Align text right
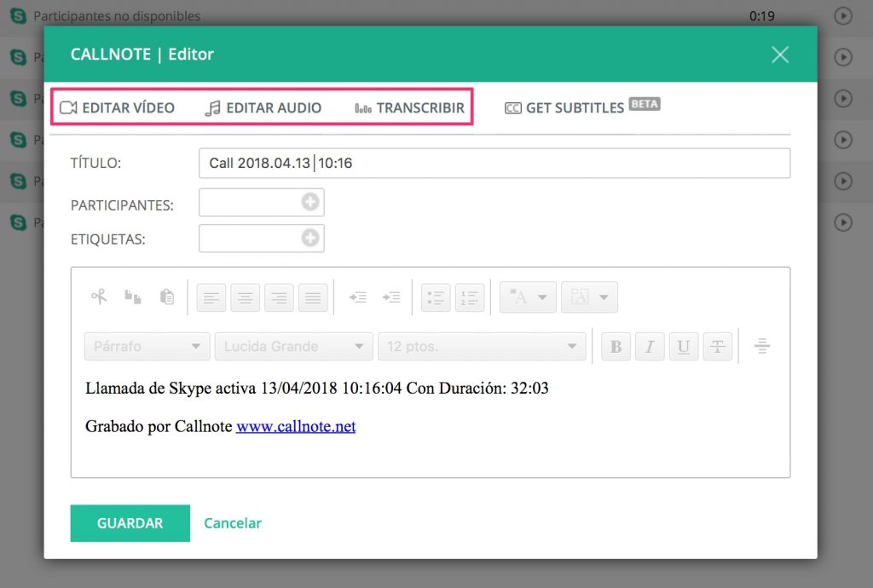 (279, 297)
